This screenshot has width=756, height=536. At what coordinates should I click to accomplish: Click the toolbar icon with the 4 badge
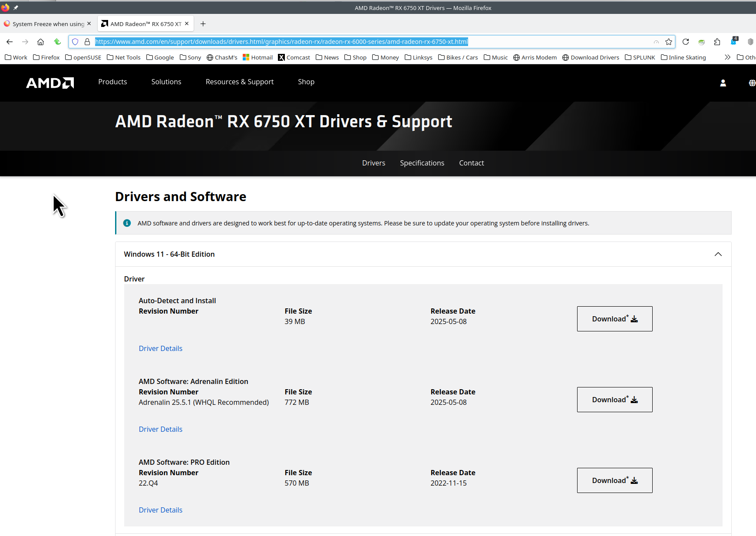coord(734,41)
